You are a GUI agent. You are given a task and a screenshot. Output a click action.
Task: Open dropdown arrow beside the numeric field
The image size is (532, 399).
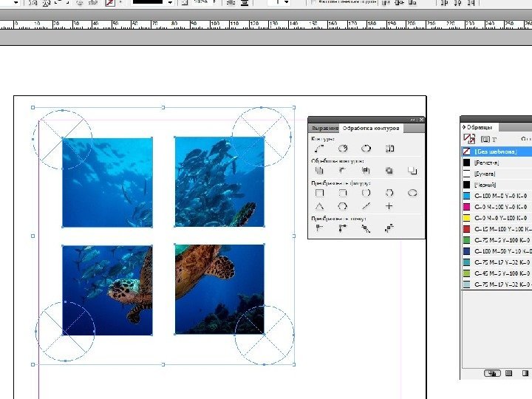coord(287,3)
